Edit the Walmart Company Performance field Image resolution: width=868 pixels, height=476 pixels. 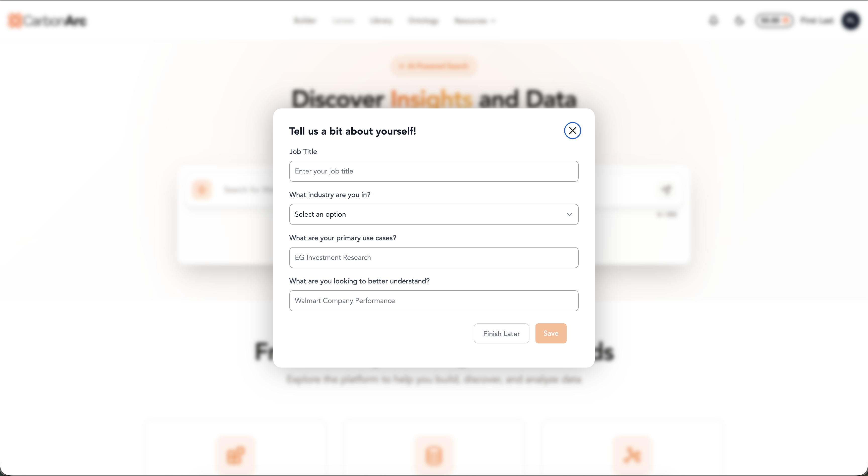coord(434,301)
